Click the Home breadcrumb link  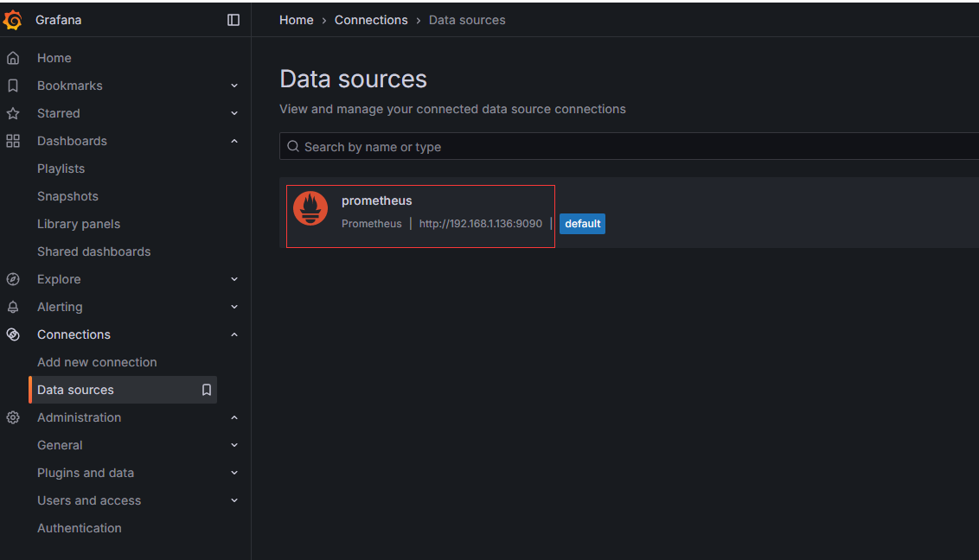click(296, 20)
